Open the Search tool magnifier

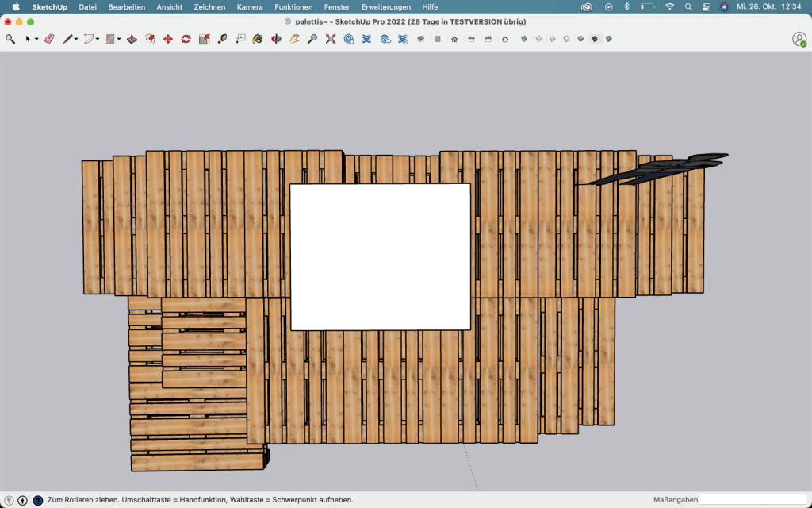pos(10,38)
